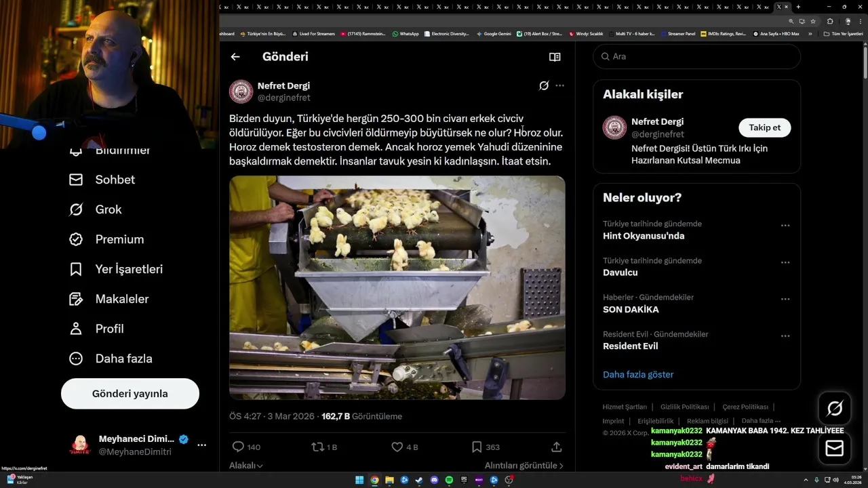Open Chrome from the taskbar

click(374, 480)
